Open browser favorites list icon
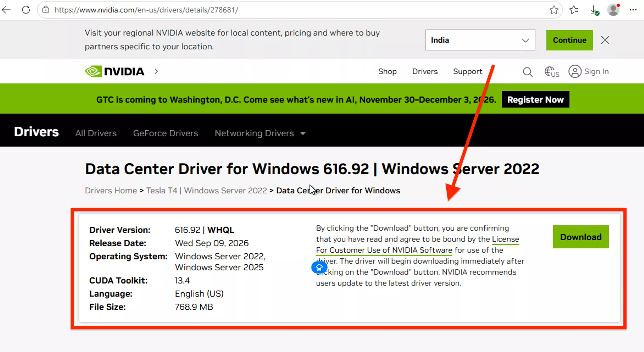This screenshot has width=644, height=352. 574,10
